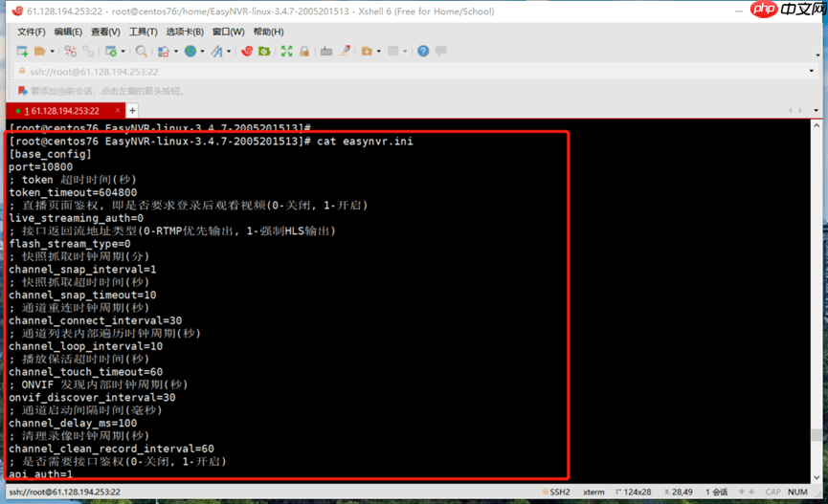Click the status bar up arrow
828x504 pixels.
click(742, 492)
